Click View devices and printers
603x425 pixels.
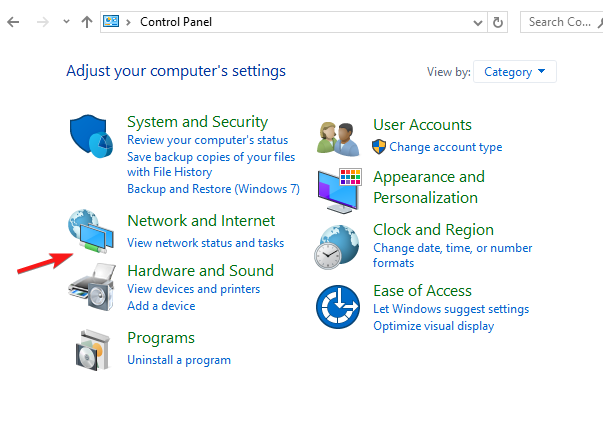coord(193,289)
